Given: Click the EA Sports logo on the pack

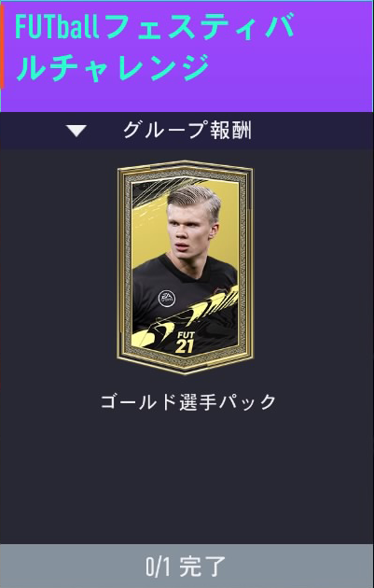Looking at the screenshot, I should click(166, 298).
